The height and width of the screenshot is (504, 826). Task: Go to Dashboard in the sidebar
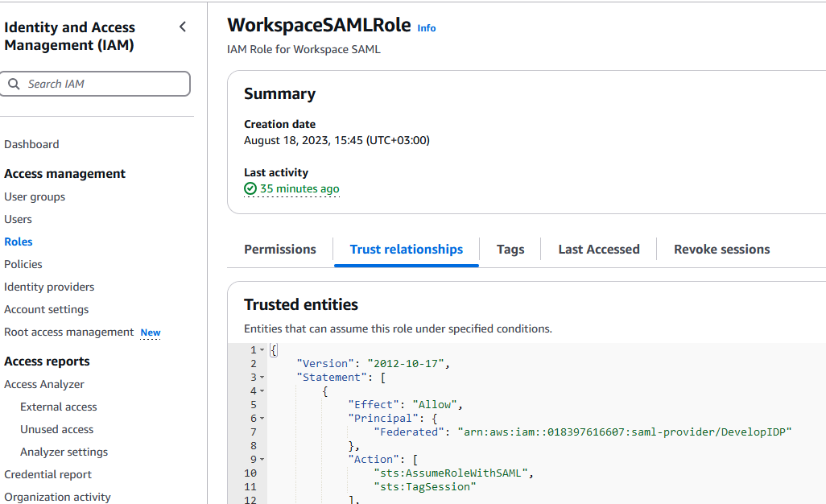31,145
